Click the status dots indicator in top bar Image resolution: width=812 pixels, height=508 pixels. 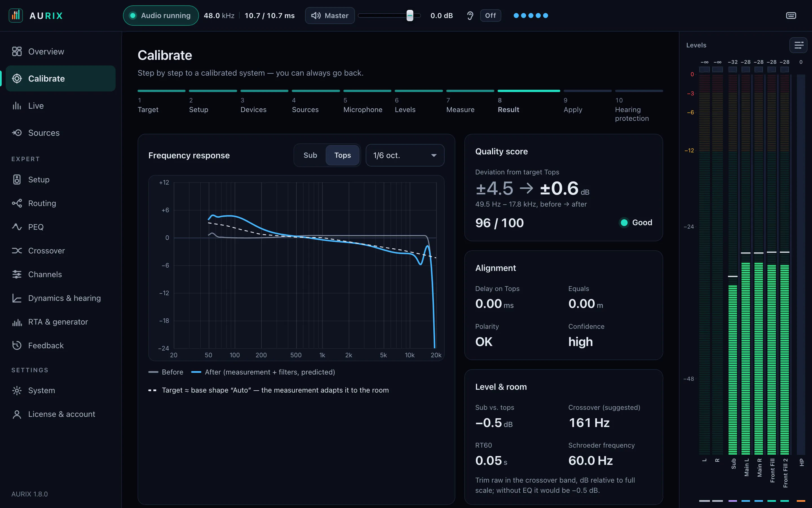(531, 16)
